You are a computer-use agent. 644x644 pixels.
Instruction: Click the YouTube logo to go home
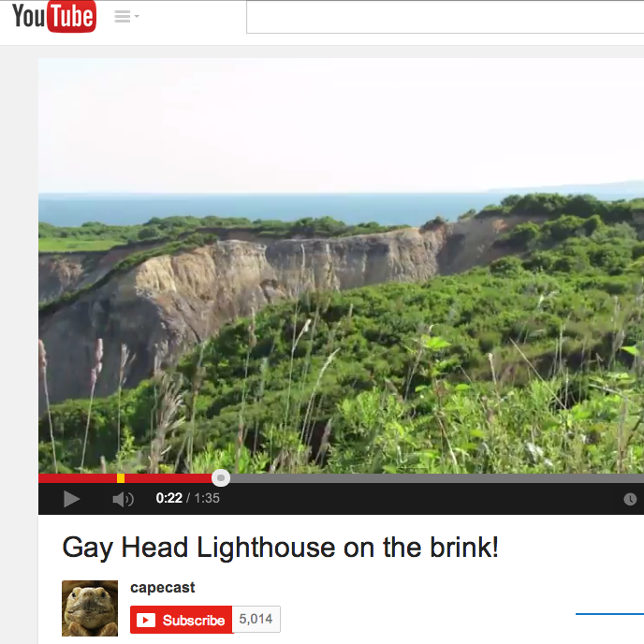coord(54,16)
